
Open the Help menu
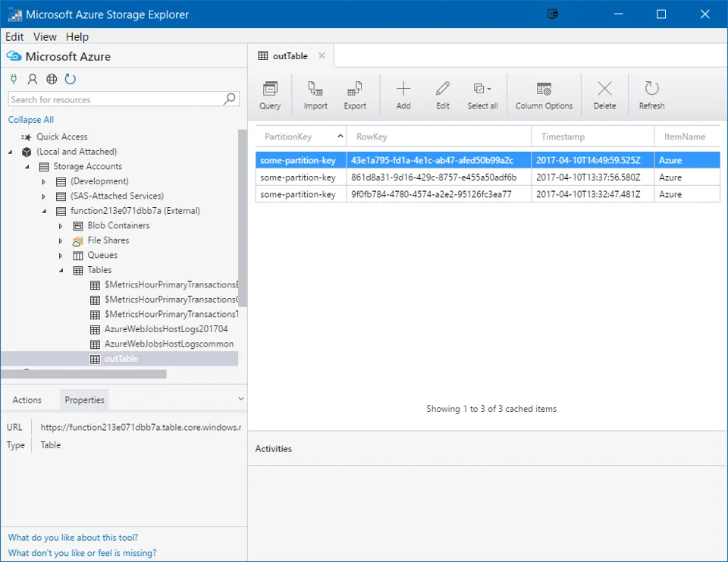click(77, 36)
